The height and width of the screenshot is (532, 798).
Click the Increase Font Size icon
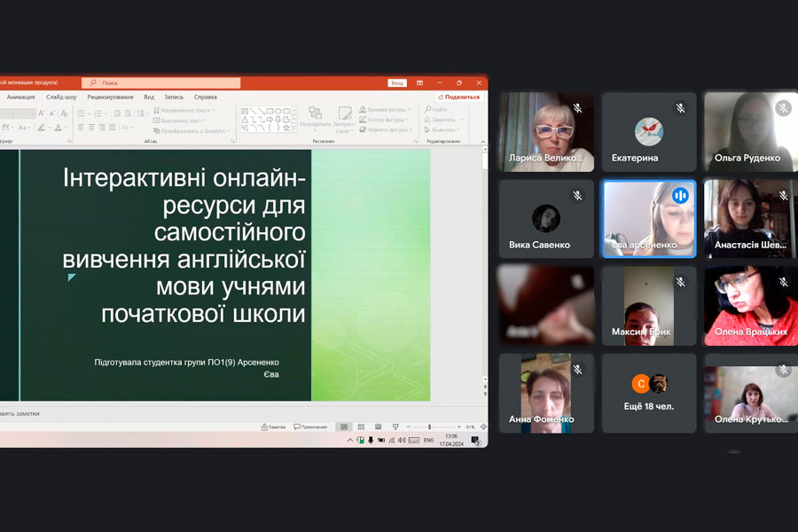tap(41, 113)
